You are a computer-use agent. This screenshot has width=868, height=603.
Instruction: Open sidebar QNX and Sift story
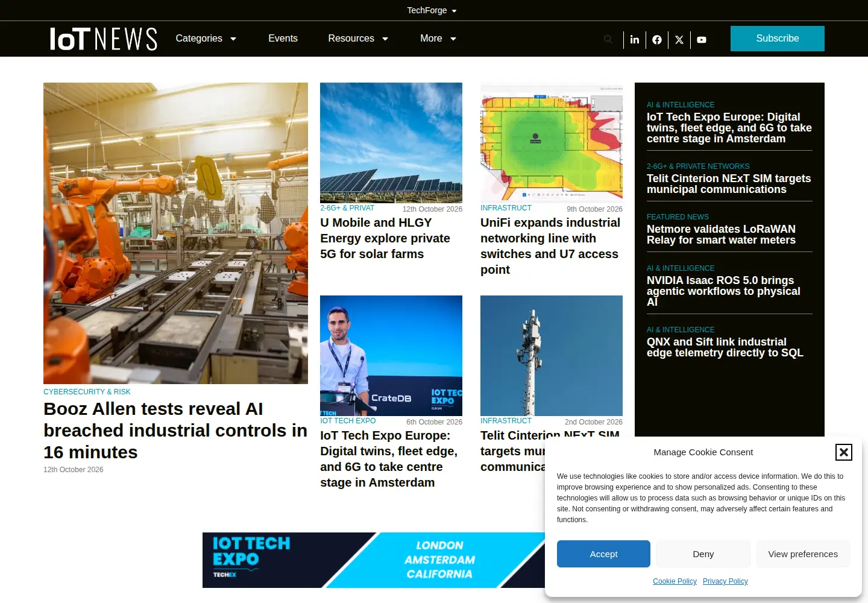(725, 347)
